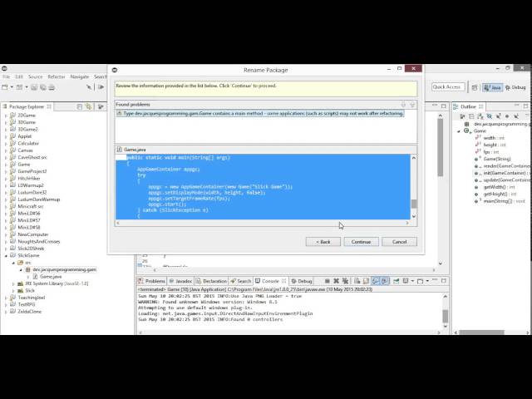Select the Slick library entry

(30, 290)
